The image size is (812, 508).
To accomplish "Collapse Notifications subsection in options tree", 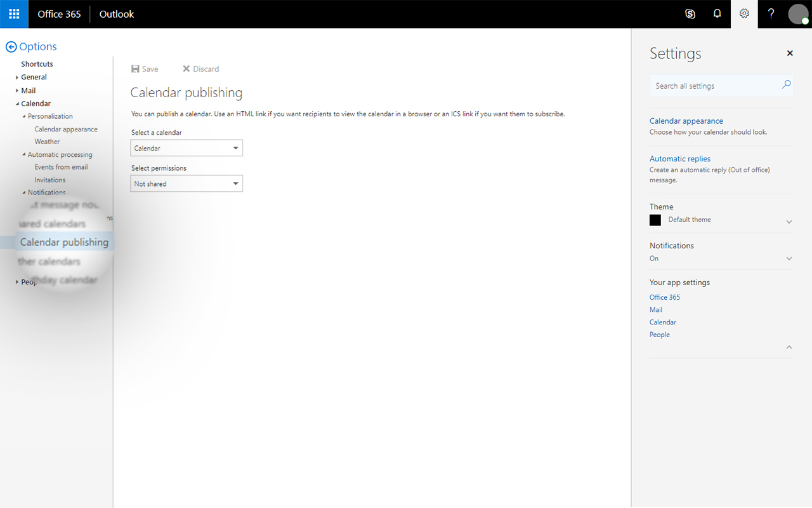I will tap(24, 192).
